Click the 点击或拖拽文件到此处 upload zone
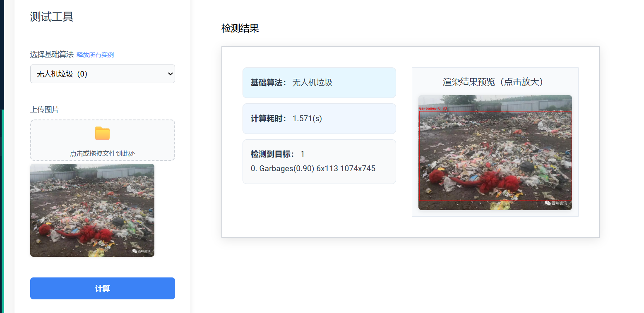The width and height of the screenshot is (644, 313). 102,152
